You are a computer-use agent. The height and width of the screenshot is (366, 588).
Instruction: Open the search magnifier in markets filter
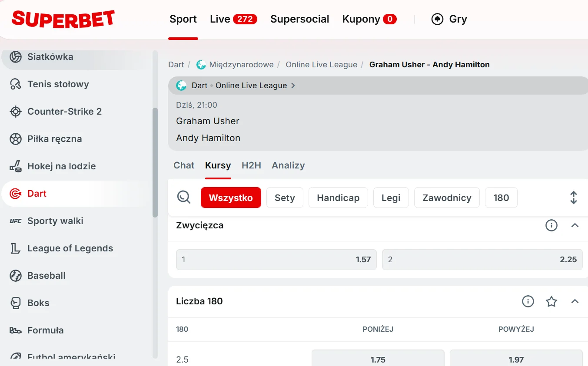tap(184, 198)
